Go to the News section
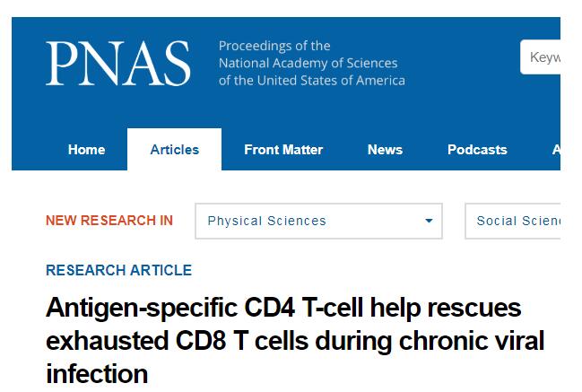The width and height of the screenshot is (582, 392). (385, 150)
